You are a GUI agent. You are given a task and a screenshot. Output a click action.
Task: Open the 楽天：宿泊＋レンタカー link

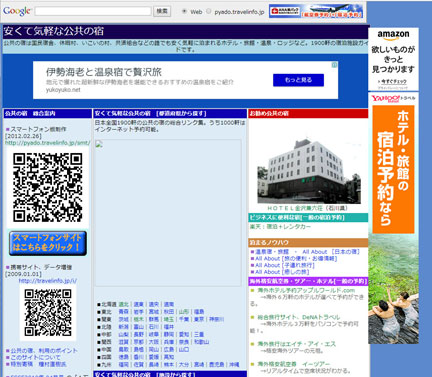coord(280,226)
